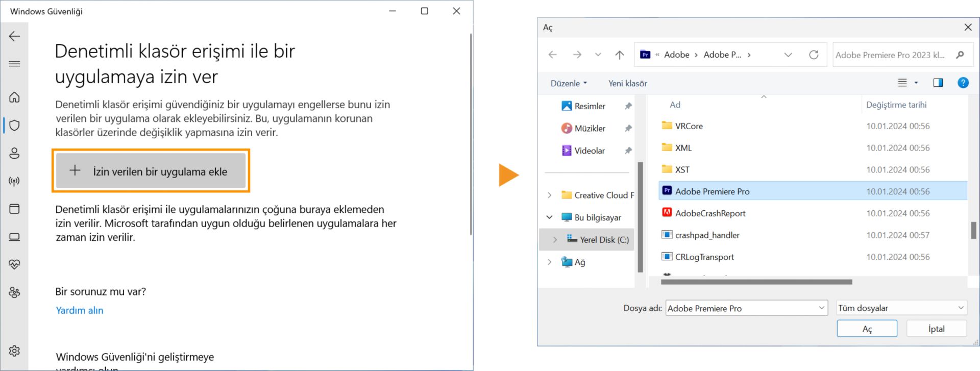Click the search magnifier in Aç dialog
Screen dimensions: 980x371
960,55
